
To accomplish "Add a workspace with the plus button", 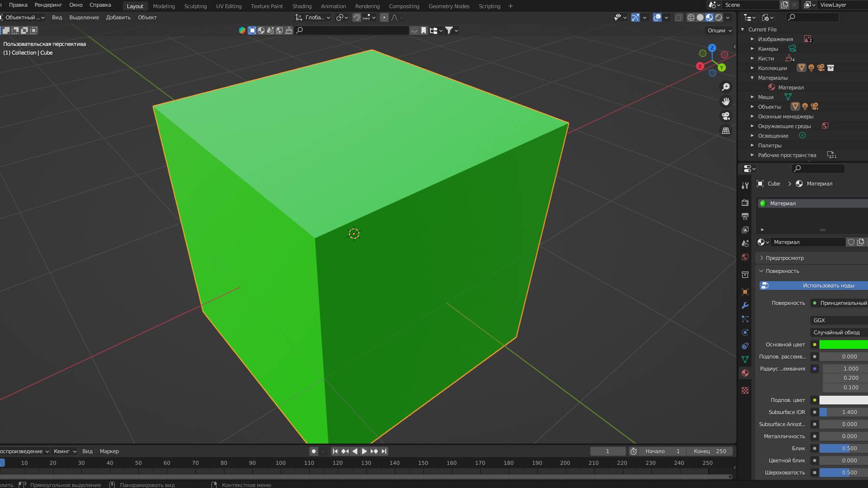I will pos(510,6).
